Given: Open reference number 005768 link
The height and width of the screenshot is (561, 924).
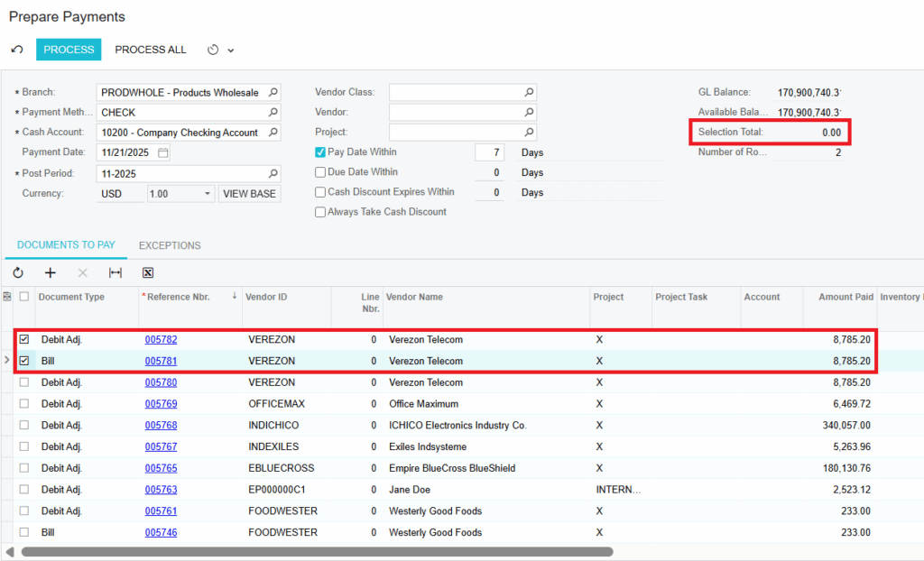Looking at the screenshot, I should click(161, 426).
